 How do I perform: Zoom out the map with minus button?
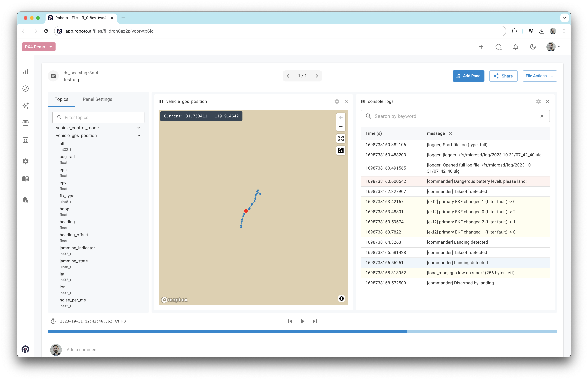[x=341, y=127]
